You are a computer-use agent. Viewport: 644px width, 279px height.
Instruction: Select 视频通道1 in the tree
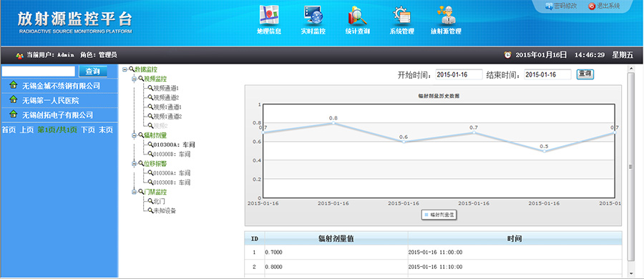click(166, 88)
